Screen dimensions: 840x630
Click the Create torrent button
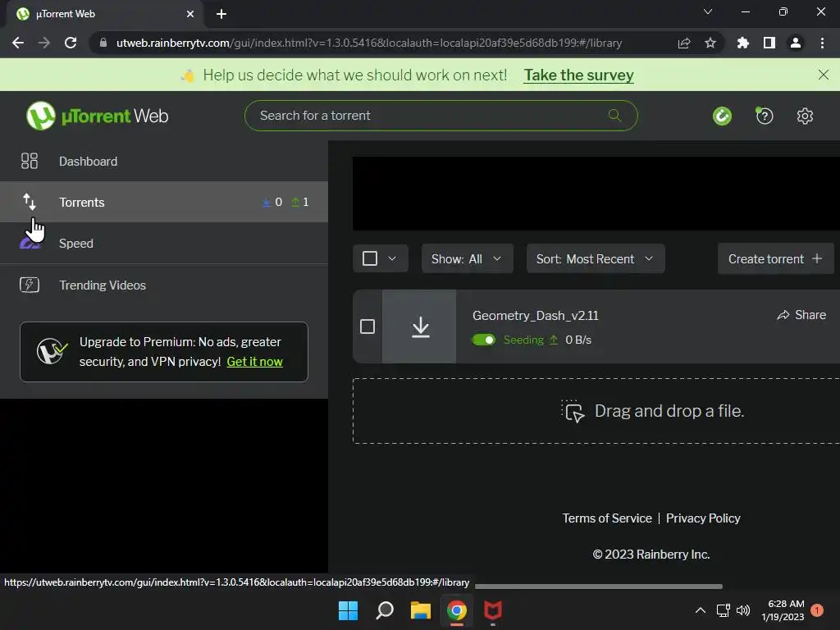776,258
